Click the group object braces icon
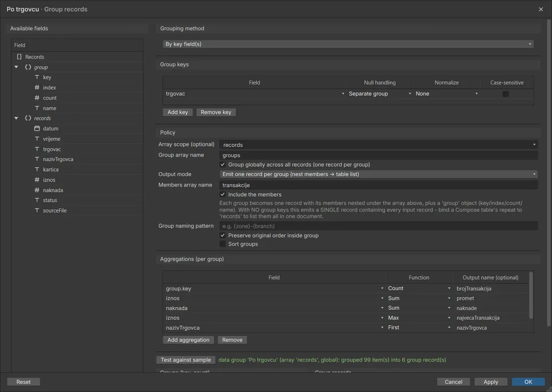Image resolution: width=552 pixels, height=392 pixels. 28,67
